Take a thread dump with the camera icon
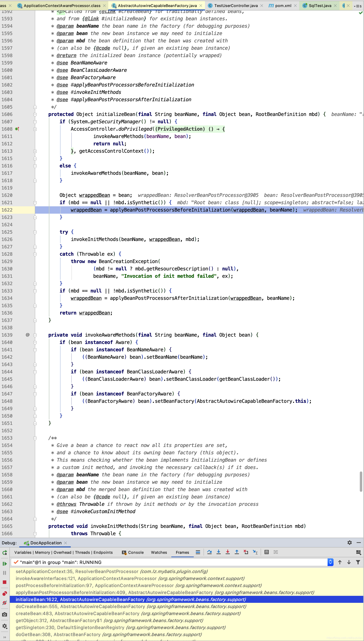Image resolution: width=364 pixels, height=641 pixels. pyautogui.click(x=5, y=614)
